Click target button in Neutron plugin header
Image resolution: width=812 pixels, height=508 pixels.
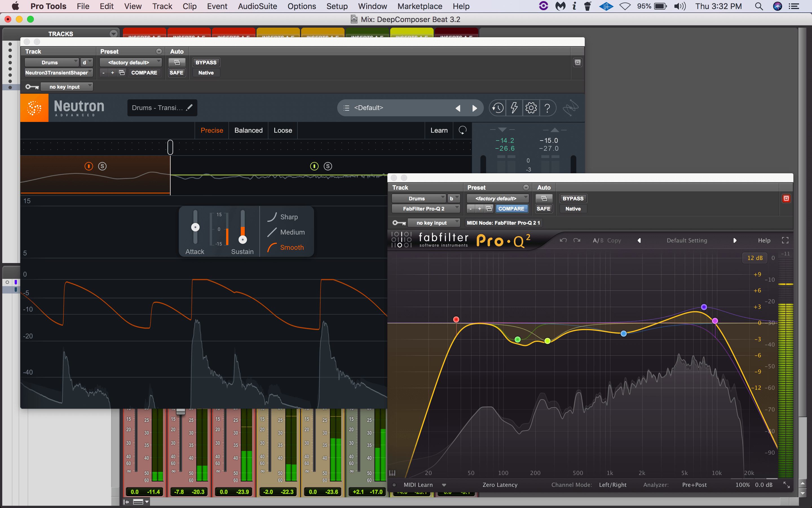click(x=577, y=62)
